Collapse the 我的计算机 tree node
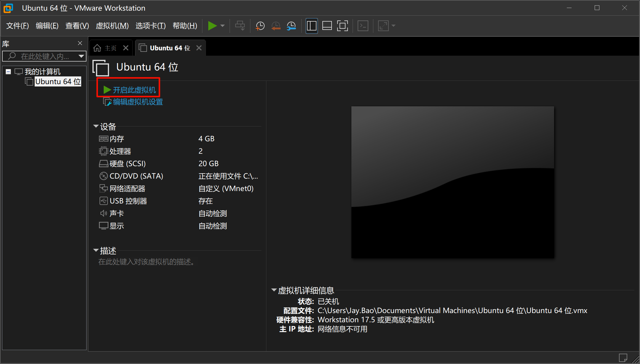 pos(8,72)
